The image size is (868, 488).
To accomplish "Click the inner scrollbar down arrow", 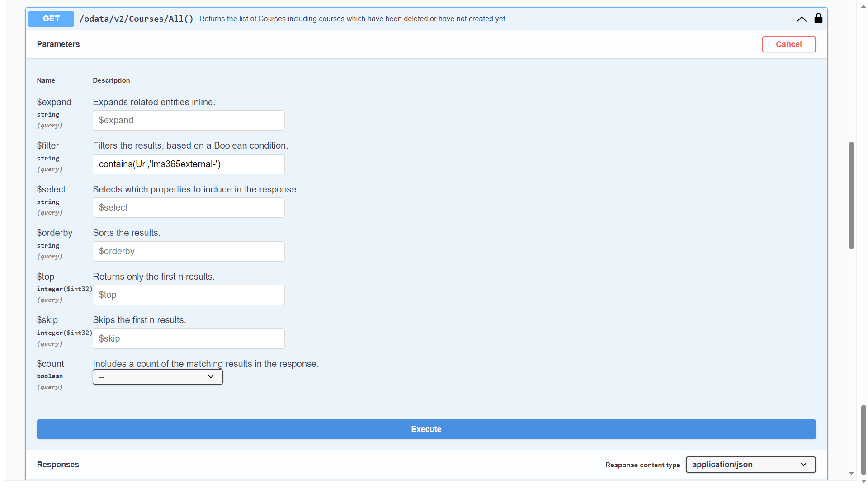I will click(x=851, y=474).
